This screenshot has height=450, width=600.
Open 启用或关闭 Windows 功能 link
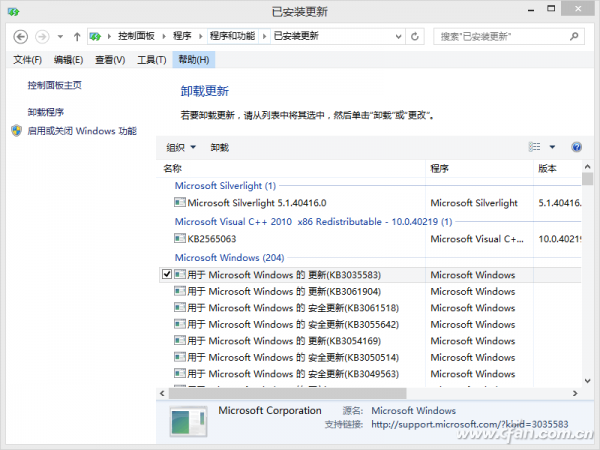click(82, 131)
